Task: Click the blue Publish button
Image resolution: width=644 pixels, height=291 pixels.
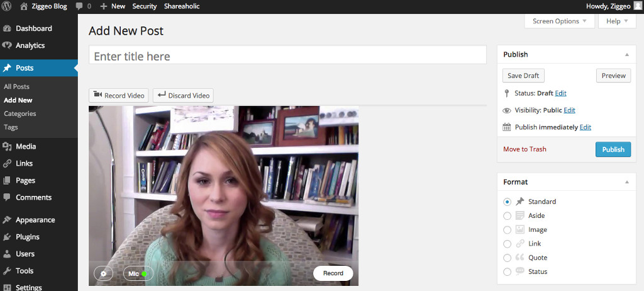Action: pyautogui.click(x=613, y=149)
